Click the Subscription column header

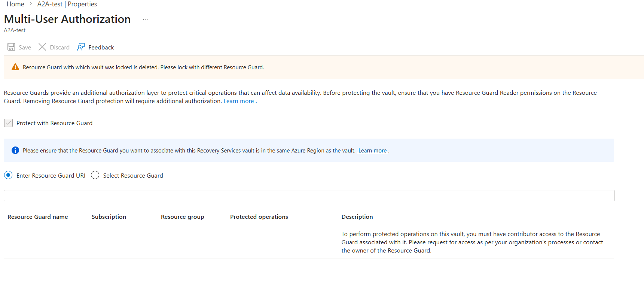pyautogui.click(x=109, y=217)
